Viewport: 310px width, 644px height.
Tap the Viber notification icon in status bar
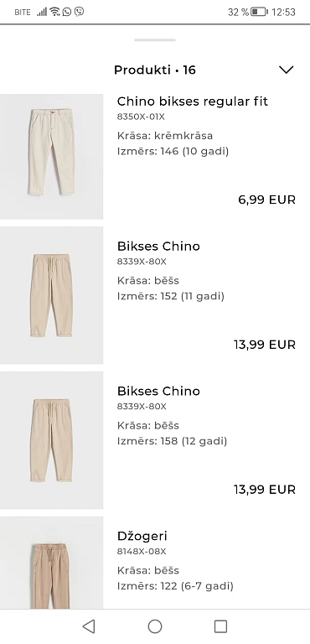point(79,12)
